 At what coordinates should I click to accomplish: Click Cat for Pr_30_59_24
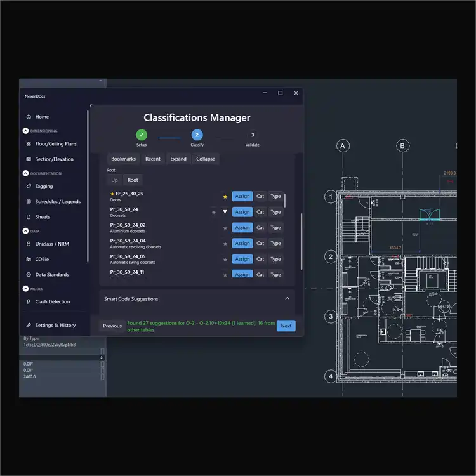point(260,212)
